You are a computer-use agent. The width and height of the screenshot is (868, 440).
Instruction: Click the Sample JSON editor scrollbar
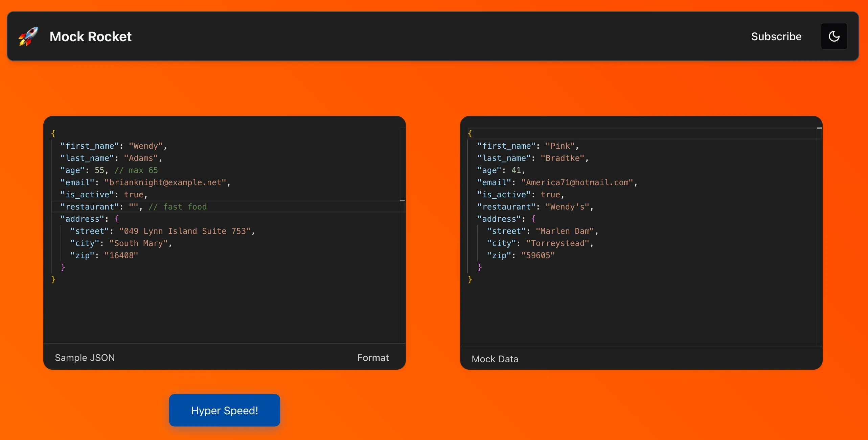(403, 235)
